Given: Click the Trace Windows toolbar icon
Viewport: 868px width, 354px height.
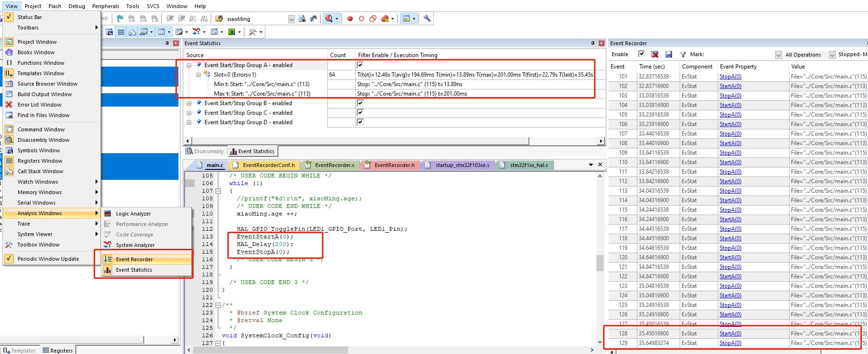Looking at the screenshot, I should 214,32.
